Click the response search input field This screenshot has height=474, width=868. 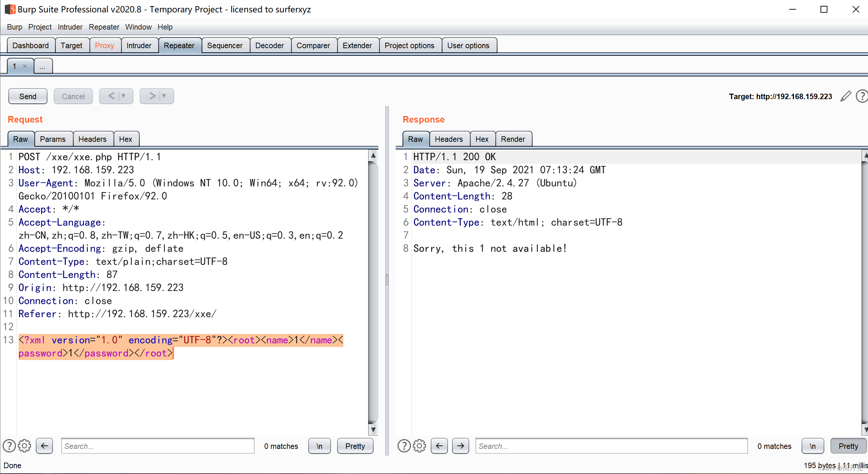click(x=611, y=446)
